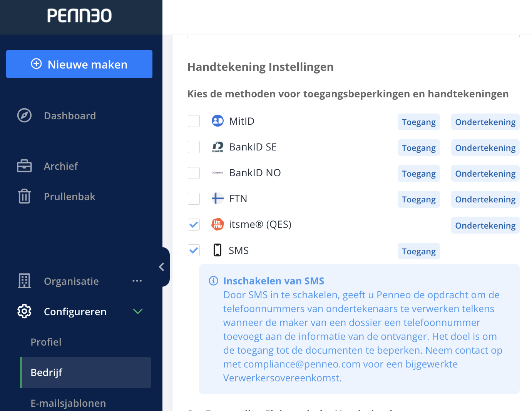Enable the MitID checkbox
532x411 pixels.
(194, 121)
